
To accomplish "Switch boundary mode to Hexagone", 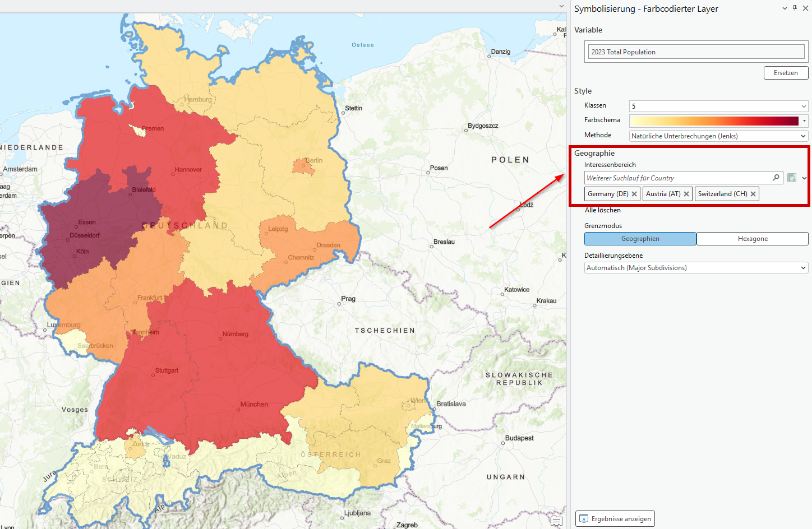I will [753, 239].
